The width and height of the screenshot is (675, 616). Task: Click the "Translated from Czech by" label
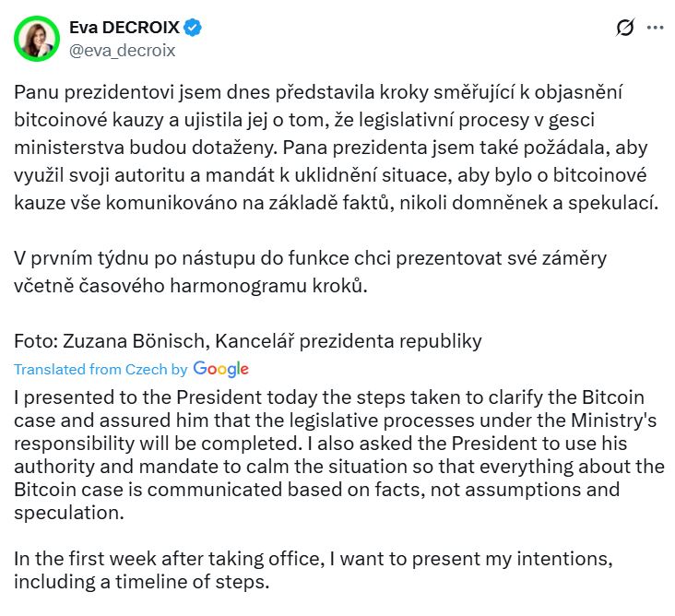pos(101,369)
